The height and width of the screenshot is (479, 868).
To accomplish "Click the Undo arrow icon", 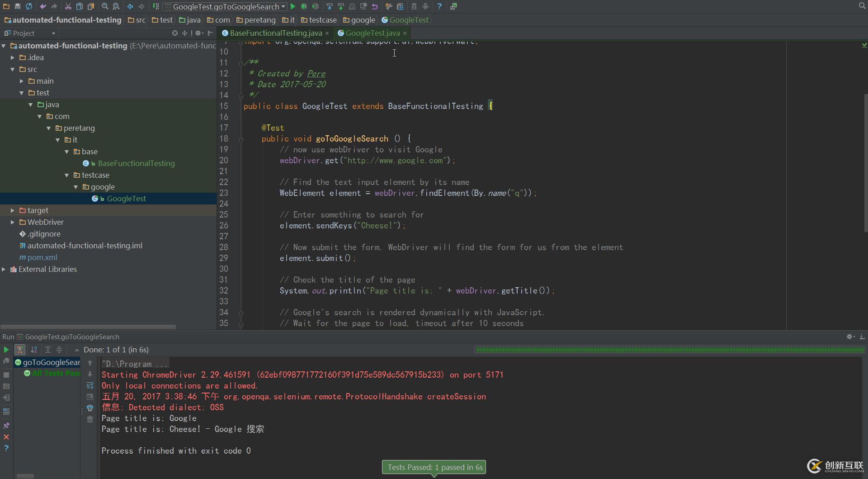I will (43, 6).
